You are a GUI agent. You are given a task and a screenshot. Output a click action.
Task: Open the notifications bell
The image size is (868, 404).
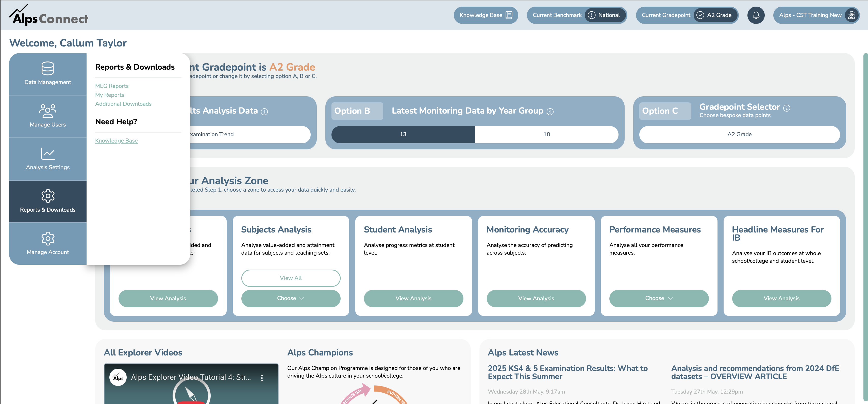[756, 15]
